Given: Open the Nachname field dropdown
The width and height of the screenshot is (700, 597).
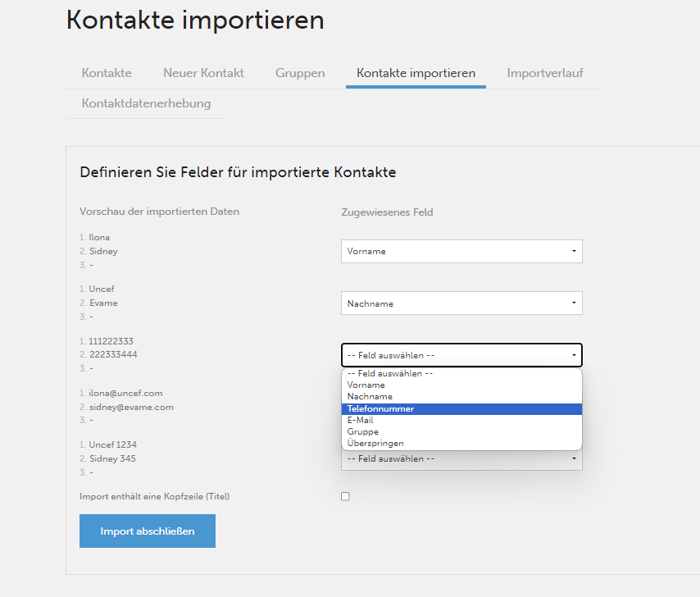Looking at the screenshot, I should point(461,303).
